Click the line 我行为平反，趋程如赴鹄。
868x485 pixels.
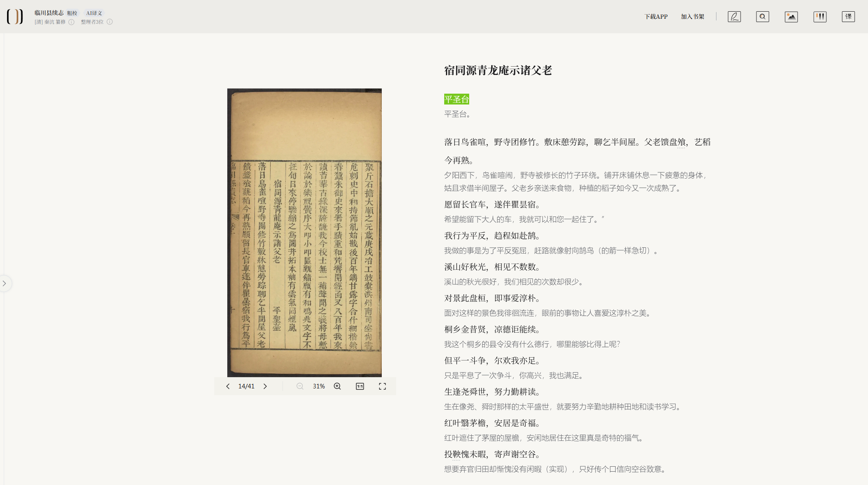(494, 236)
